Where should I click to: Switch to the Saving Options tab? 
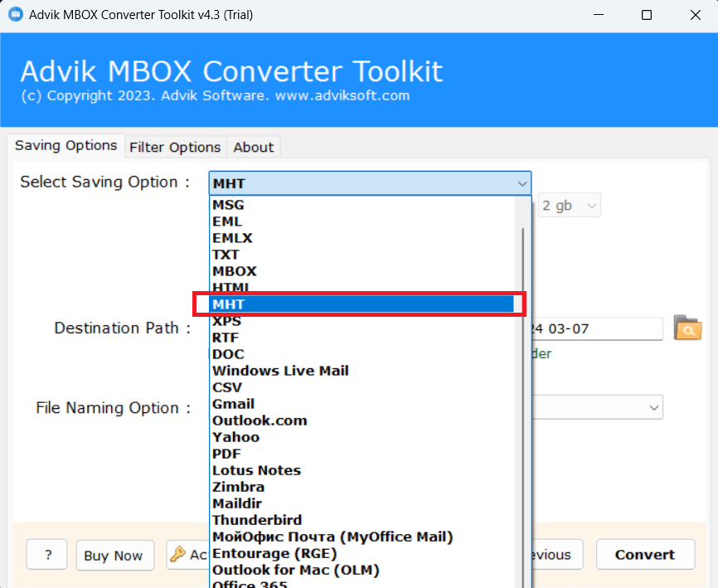click(x=66, y=146)
